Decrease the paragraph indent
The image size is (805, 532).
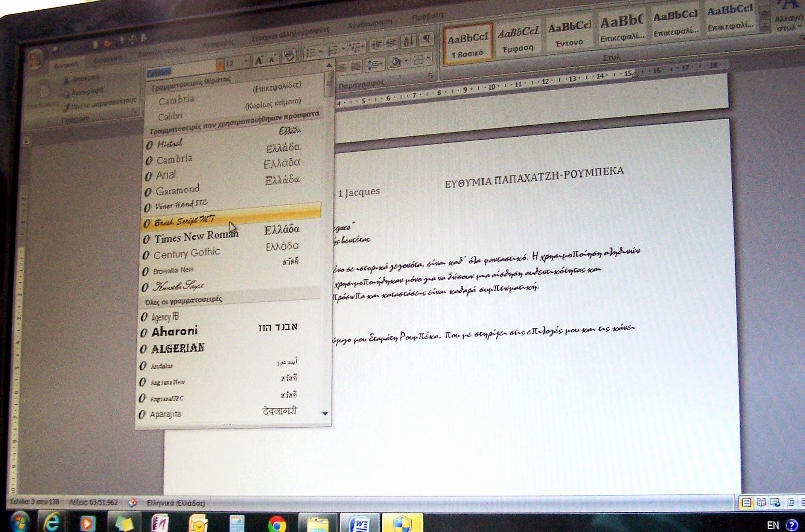(x=376, y=45)
